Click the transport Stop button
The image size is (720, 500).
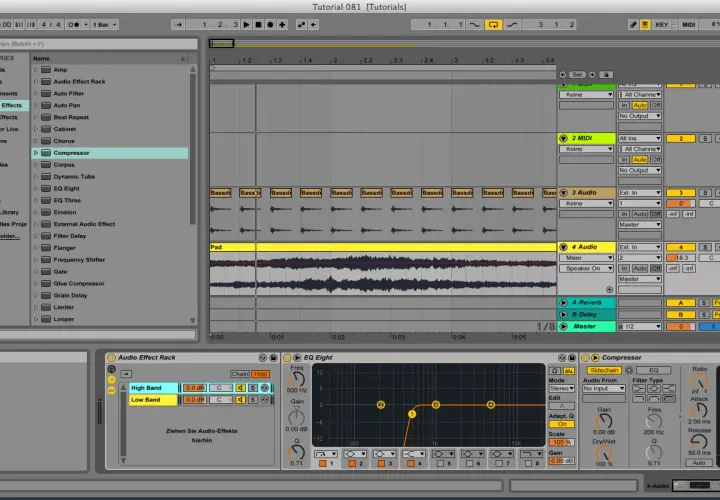point(259,25)
